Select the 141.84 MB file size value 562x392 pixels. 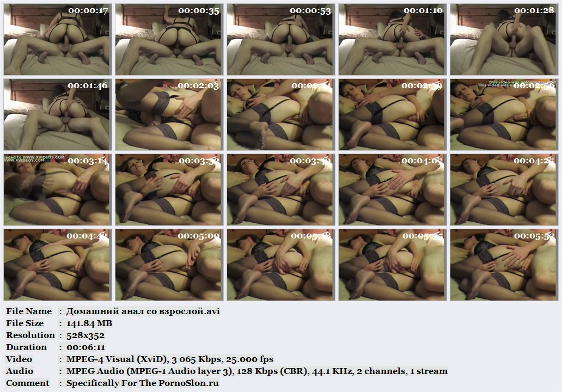pyautogui.click(x=89, y=323)
